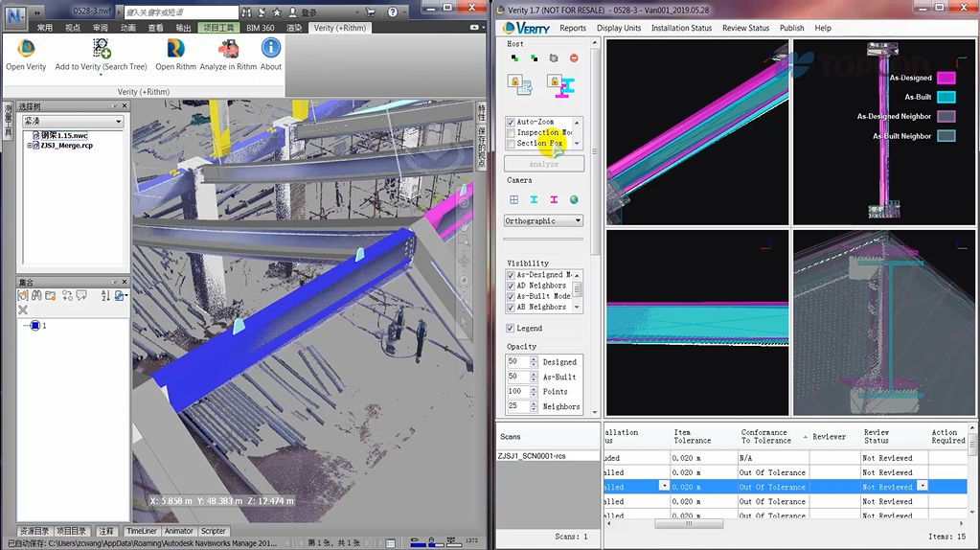980x550 pixels.
Task: Select the cyan beam camera icon
Action: (x=534, y=199)
